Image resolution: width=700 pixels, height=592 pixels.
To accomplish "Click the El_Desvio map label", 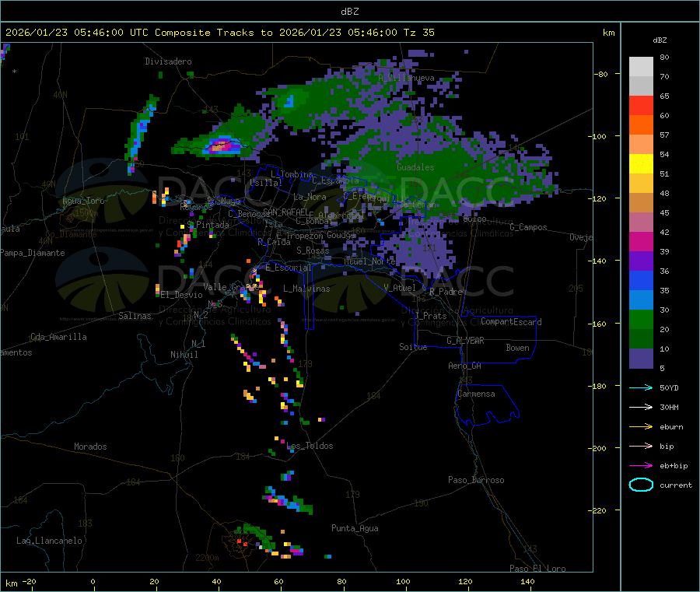I will click(x=182, y=295).
